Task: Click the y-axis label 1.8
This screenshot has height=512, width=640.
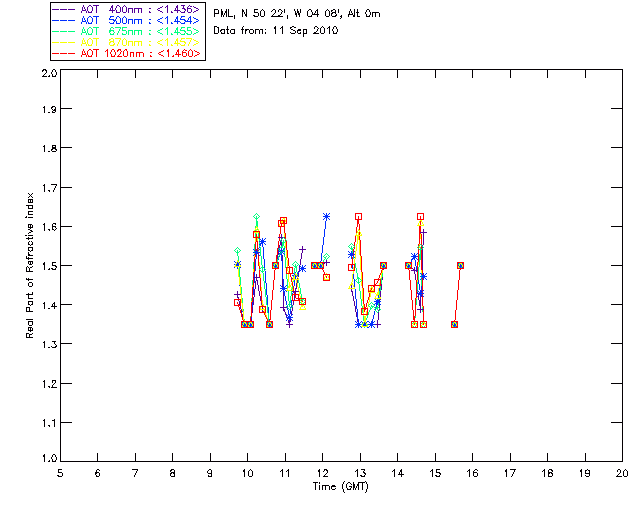Action: [49, 148]
